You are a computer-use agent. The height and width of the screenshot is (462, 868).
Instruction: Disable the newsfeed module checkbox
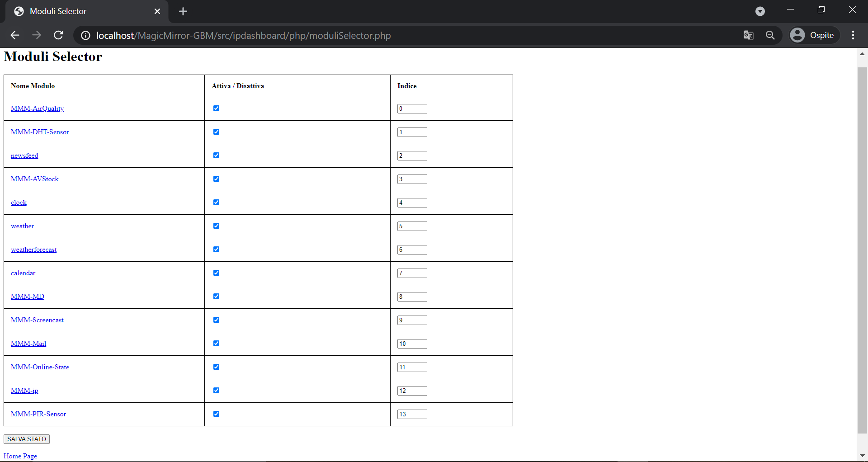216,155
